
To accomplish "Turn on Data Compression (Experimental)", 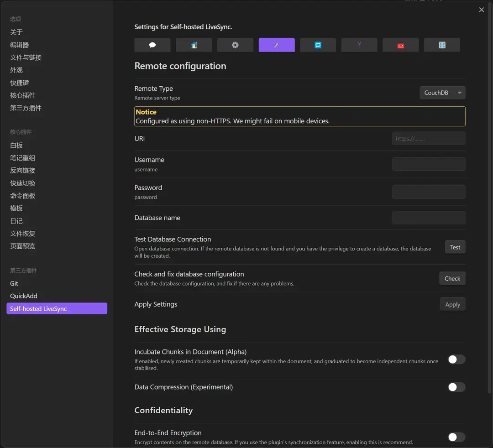I will (x=456, y=387).
